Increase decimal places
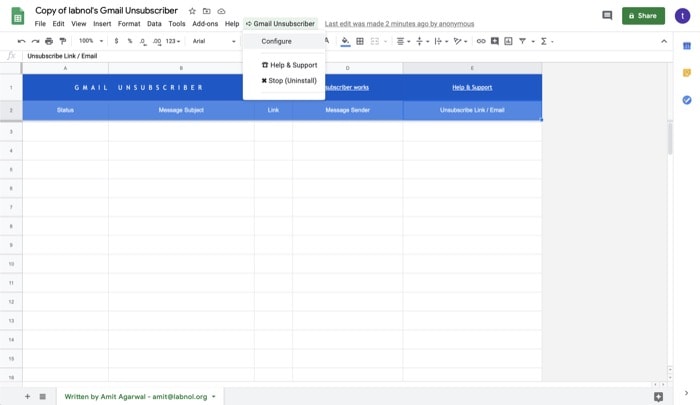 tap(157, 41)
